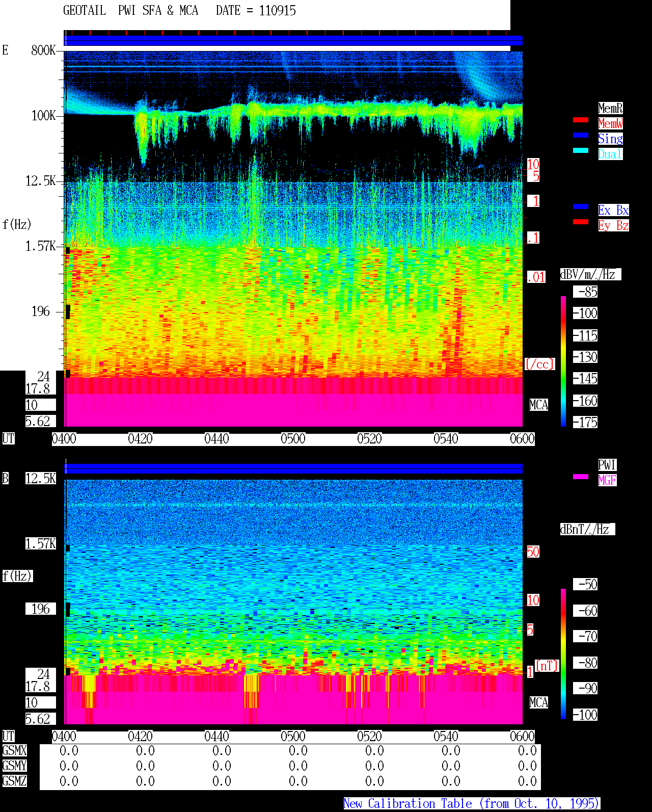The image size is (652, 812).
Task: Click the 0540 UT tick on lower panel
Action: 446,736
